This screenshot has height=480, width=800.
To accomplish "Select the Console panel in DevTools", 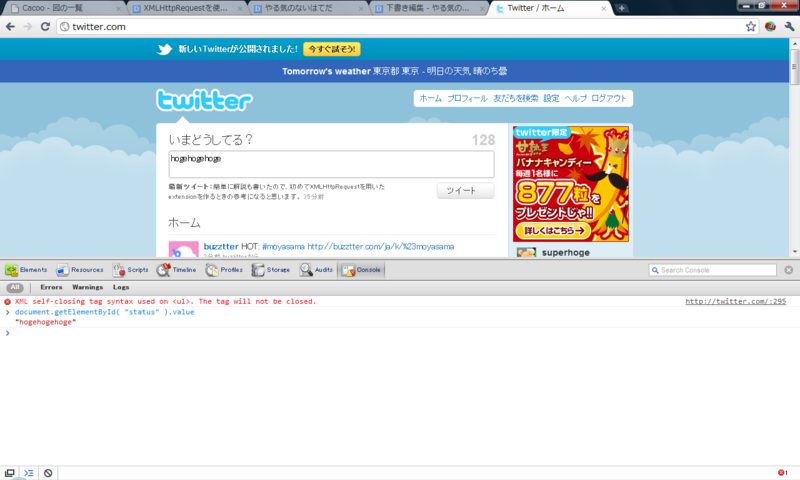I will click(x=361, y=270).
